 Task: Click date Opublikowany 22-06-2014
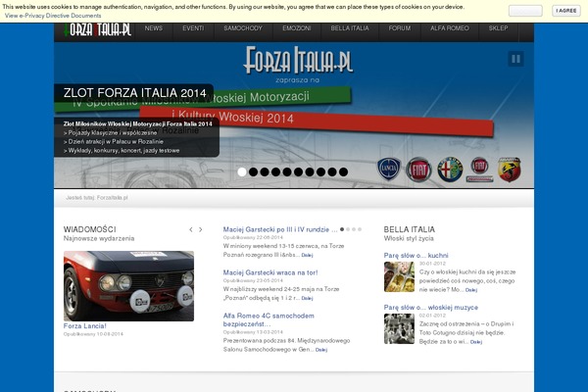click(253, 237)
